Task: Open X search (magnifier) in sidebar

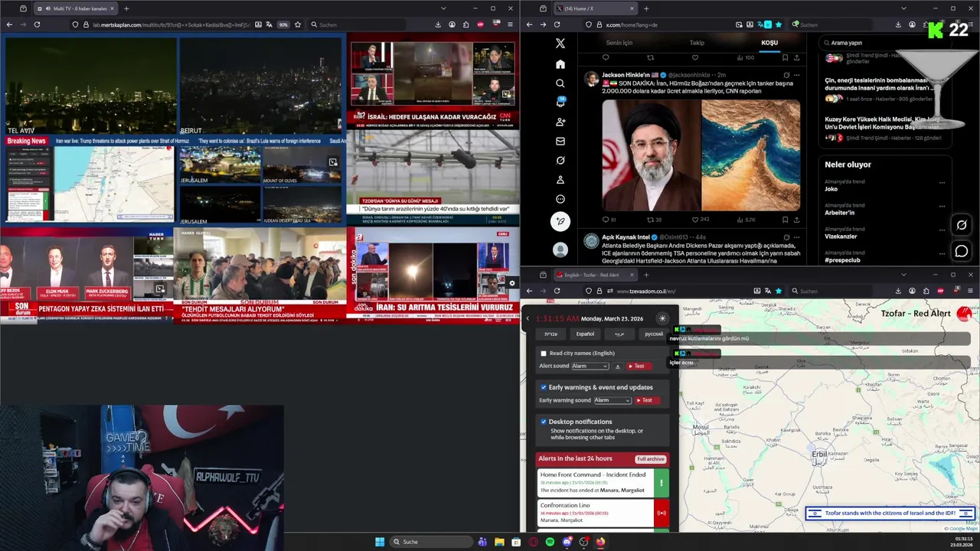Action: click(x=560, y=83)
